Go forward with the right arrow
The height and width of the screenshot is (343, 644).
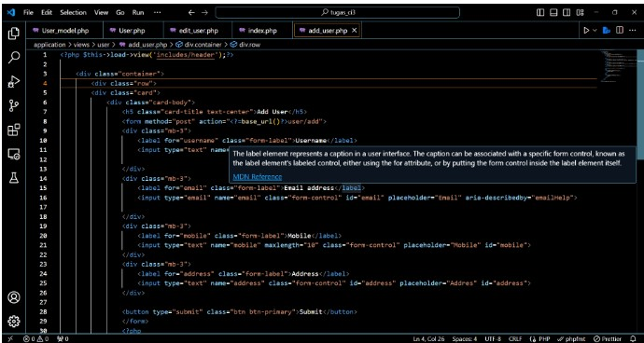click(x=205, y=13)
